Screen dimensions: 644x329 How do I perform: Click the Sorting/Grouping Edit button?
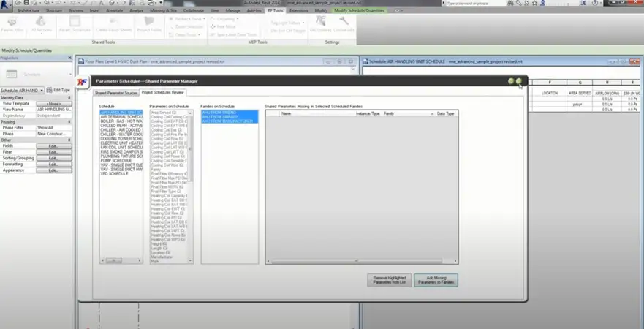(x=54, y=158)
